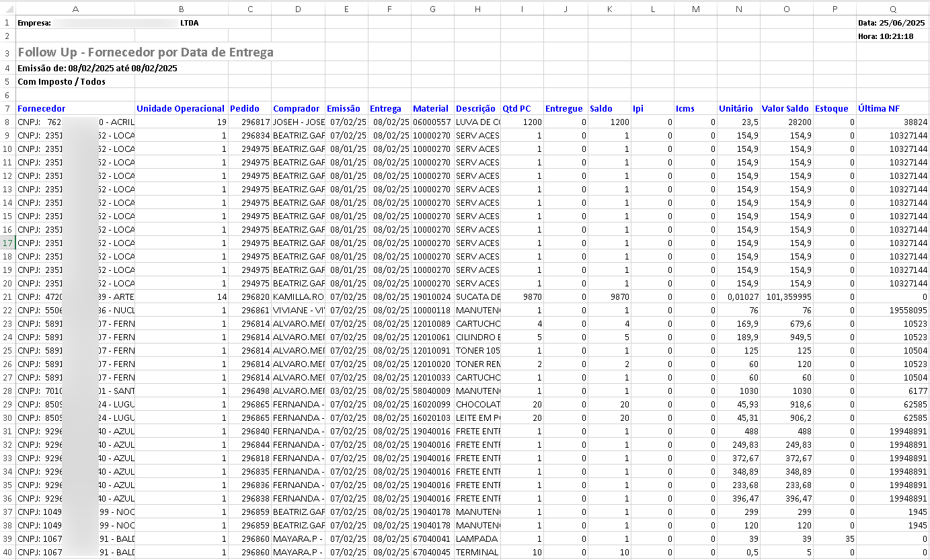Select row 40 header
This screenshot has width=930, height=560.
[x=7, y=552]
